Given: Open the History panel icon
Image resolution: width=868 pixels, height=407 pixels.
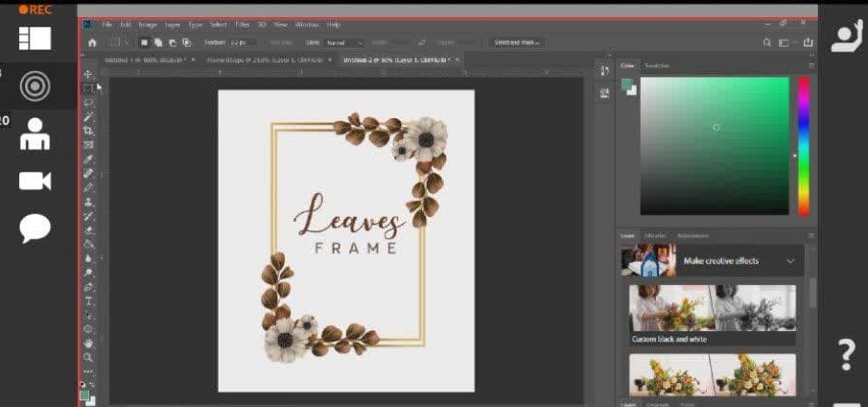Looking at the screenshot, I should pyautogui.click(x=604, y=71).
